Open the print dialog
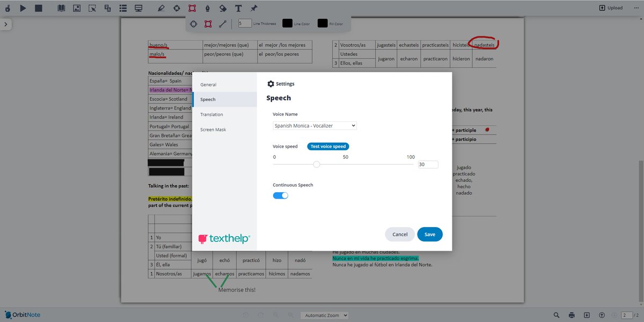The width and height of the screenshot is (644, 322). point(572,315)
